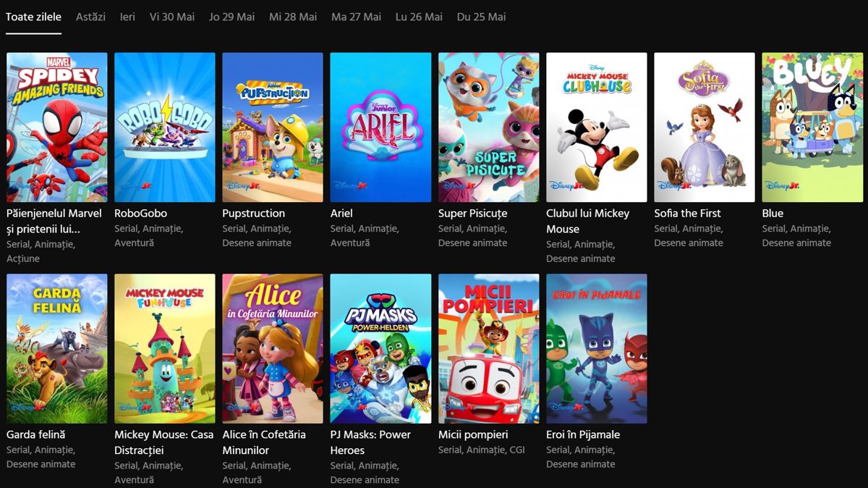Select the Toate zilele tab
The width and height of the screenshot is (868, 488).
[x=33, y=17]
